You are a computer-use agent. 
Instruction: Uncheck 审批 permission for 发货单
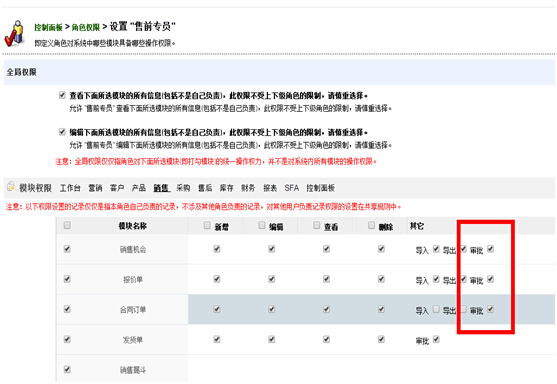(436, 340)
